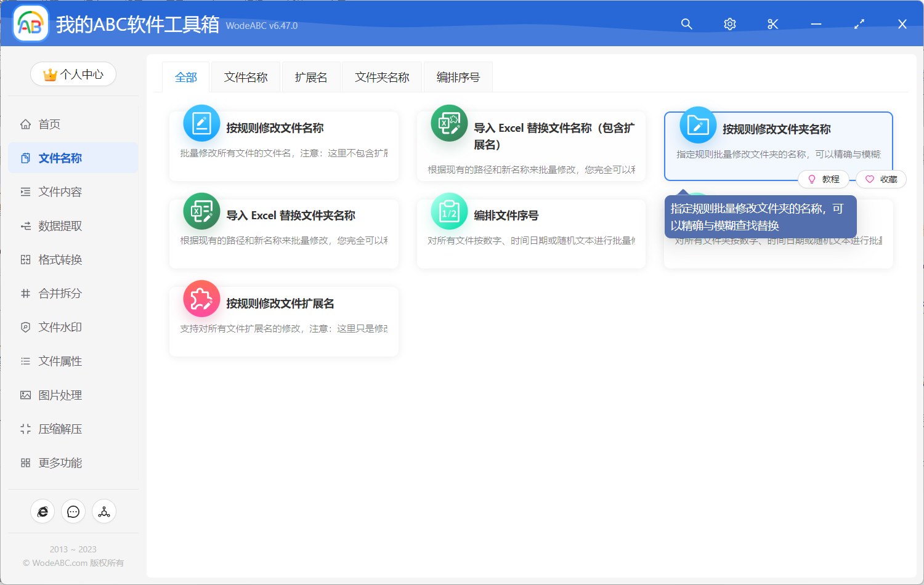Click the clipboard icon on 编排文件序号
The image size is (924, 585).
[x=449, y=211]
